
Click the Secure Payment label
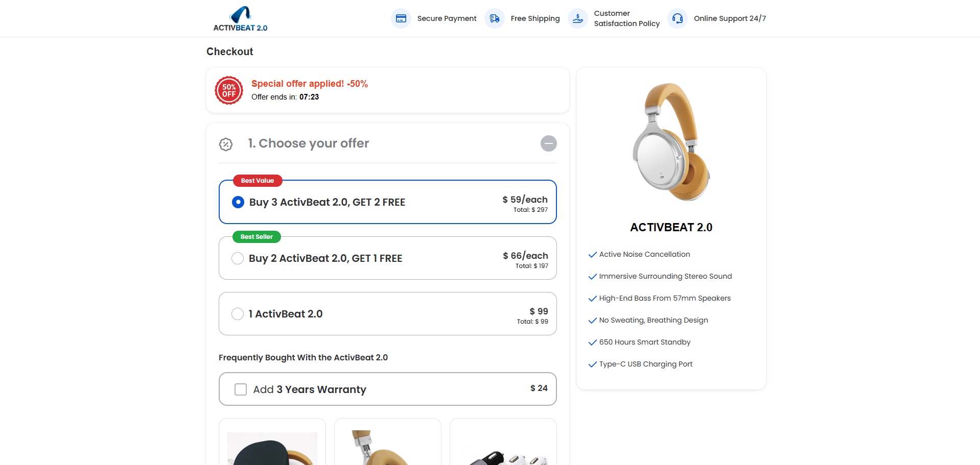coord(447,19)
